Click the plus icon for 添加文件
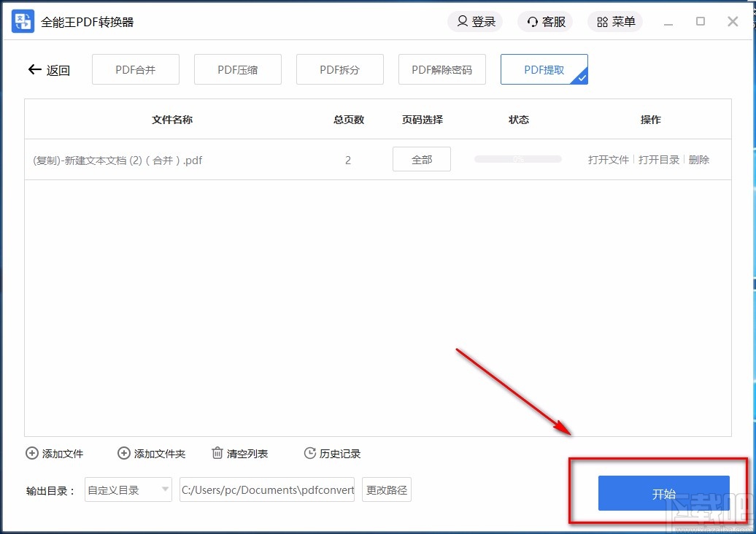Image resolution: width=756 pixels, height=534 pixels. pos(32,453)
